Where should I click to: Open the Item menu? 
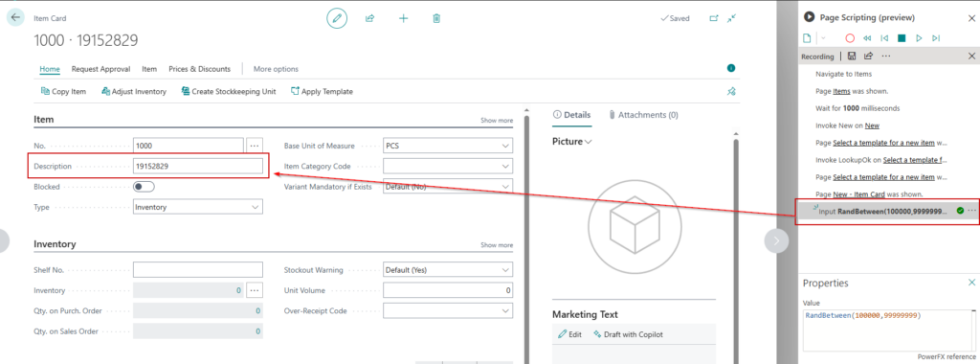pyautogui.click(x=149, y=69)
